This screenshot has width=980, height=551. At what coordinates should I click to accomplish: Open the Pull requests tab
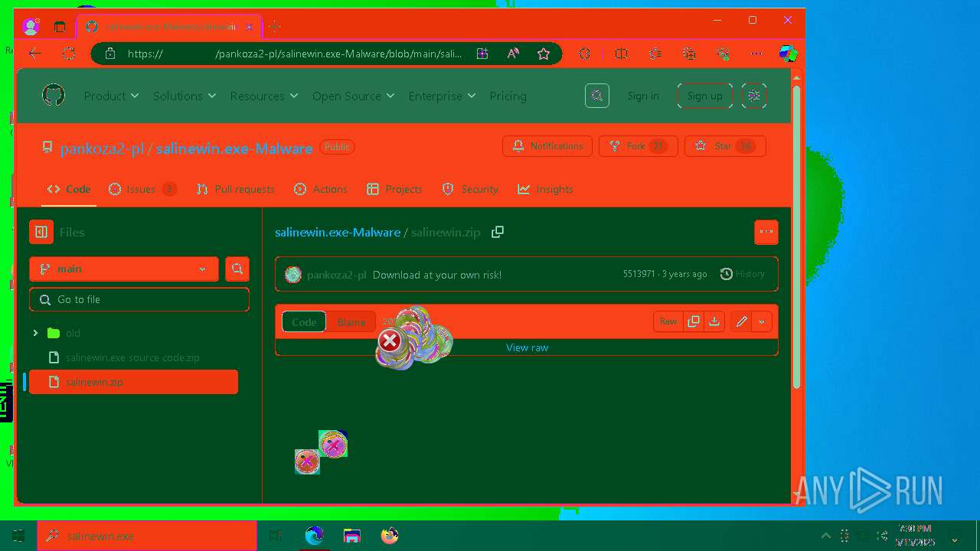[x=236, y=189]
